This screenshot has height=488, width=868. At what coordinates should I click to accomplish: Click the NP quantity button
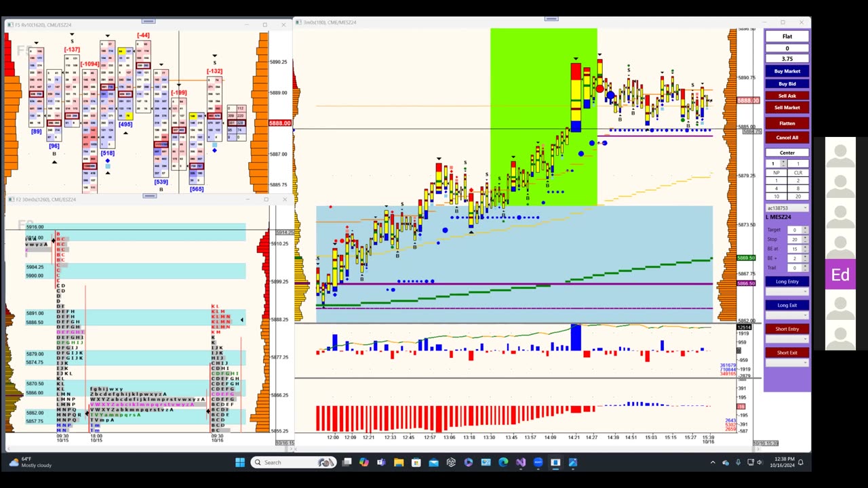tap(776, 172)
